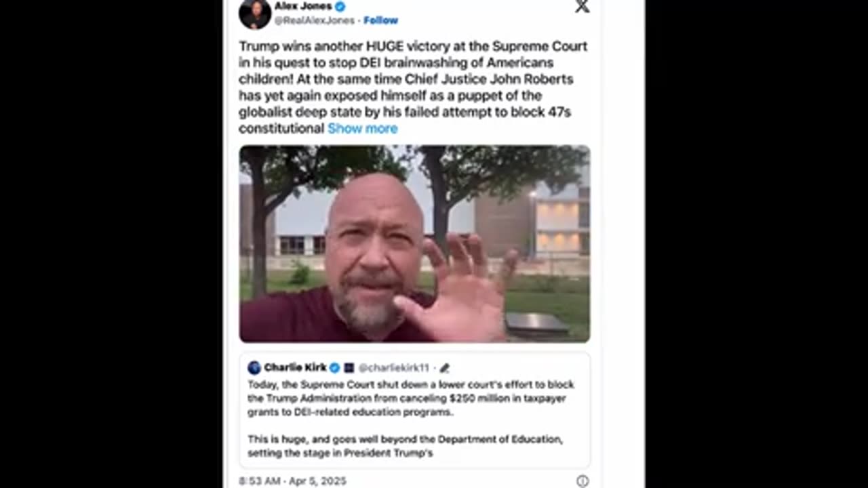
Task: Click the pen icon after @charliekirk11
Action: tap(444, 368)
